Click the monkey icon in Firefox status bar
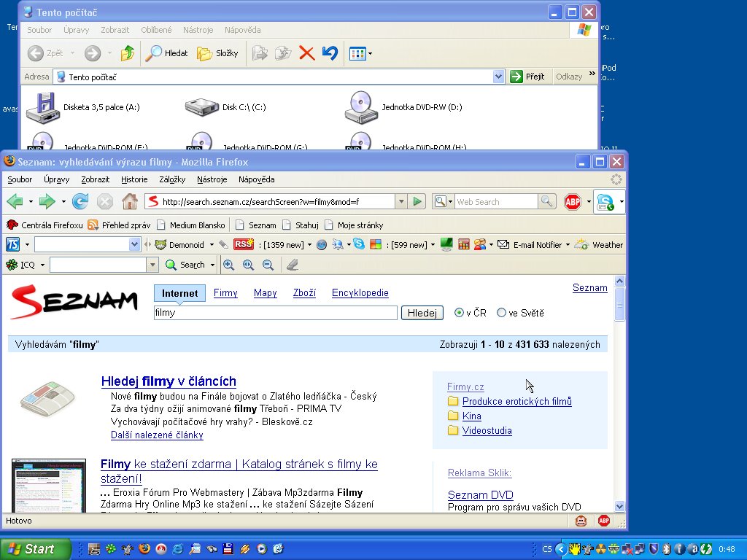This screenshot has height=560, width=747. pyautogui.click(x=581, y=521)
